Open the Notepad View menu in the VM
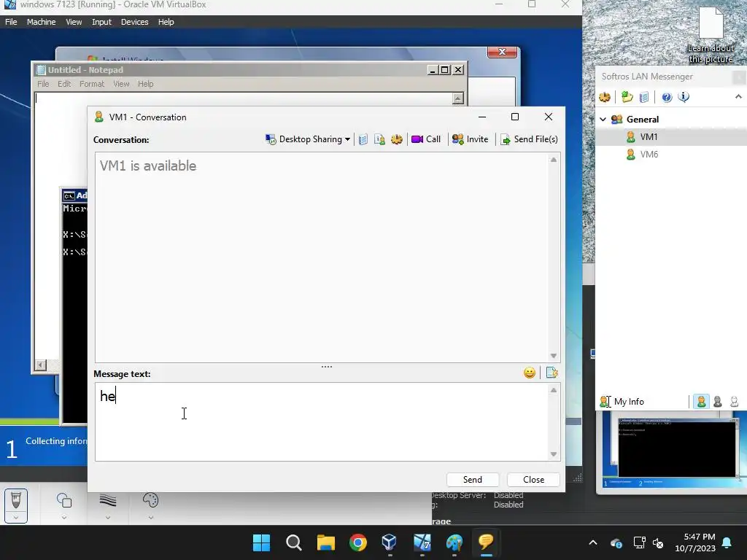The height and width of the screenshot is (560, 747). 121,84
